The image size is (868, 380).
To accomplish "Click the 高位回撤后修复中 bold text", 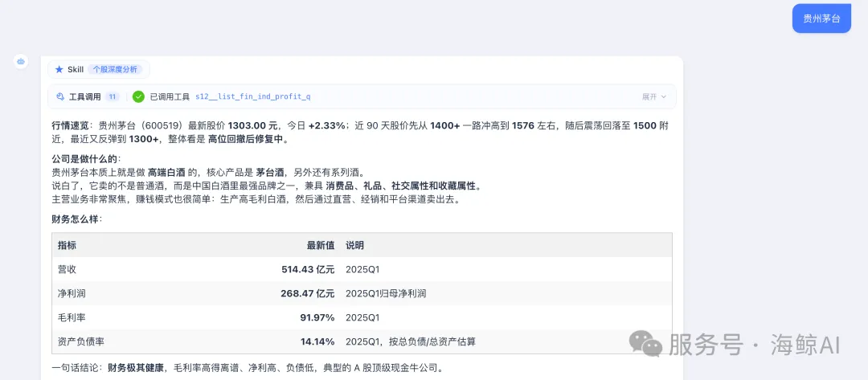I will (x=246, y=140).
